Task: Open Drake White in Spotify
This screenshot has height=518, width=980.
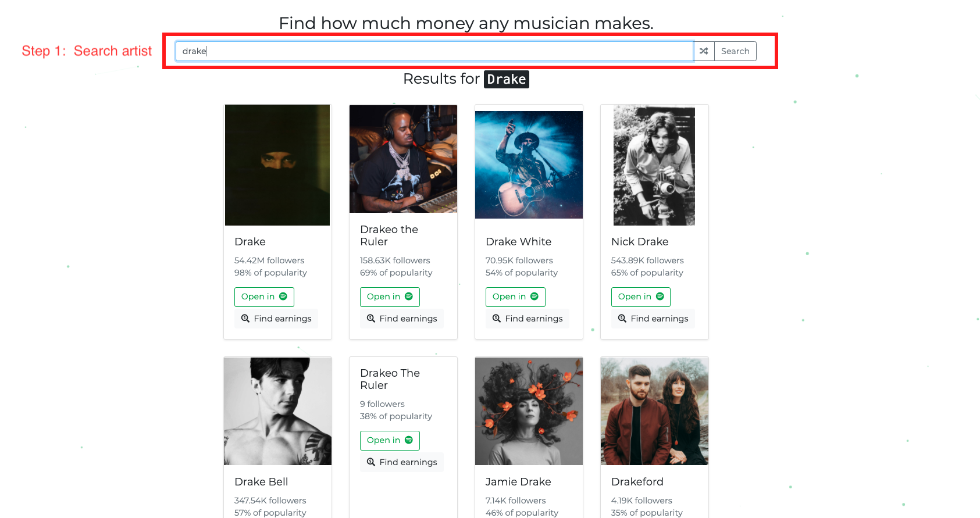Action: pyautogui.click(x=515, y=296)
